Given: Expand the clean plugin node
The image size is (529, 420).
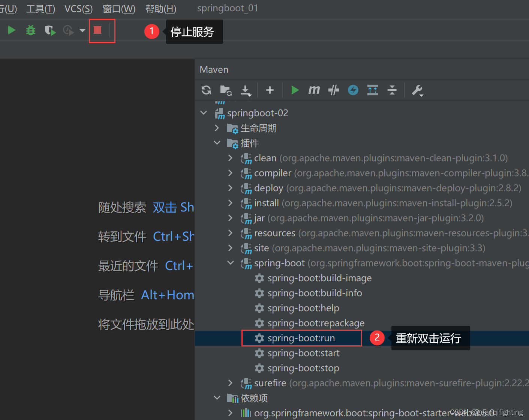Looking at the screenshot, I should pyautogui.click(x=230, y=158).
